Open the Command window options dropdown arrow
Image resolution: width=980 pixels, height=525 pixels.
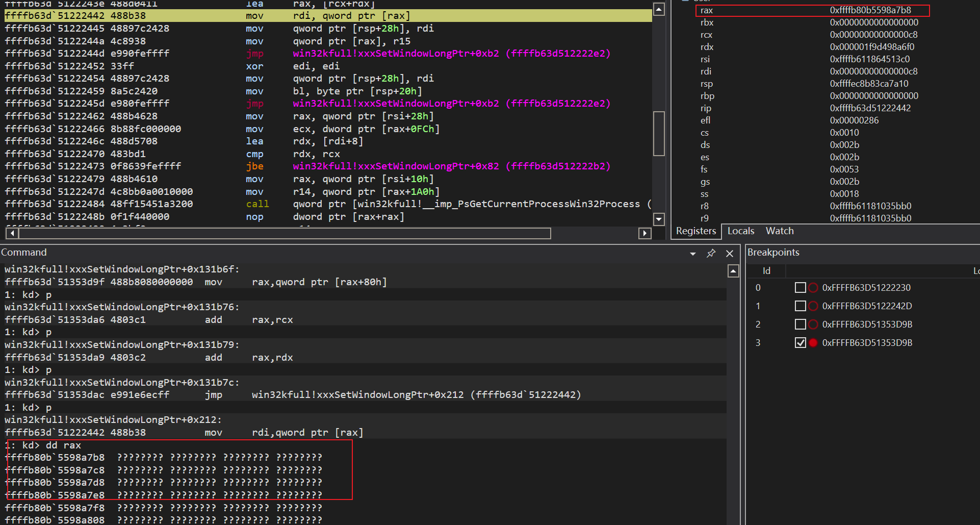coord(692,254)
